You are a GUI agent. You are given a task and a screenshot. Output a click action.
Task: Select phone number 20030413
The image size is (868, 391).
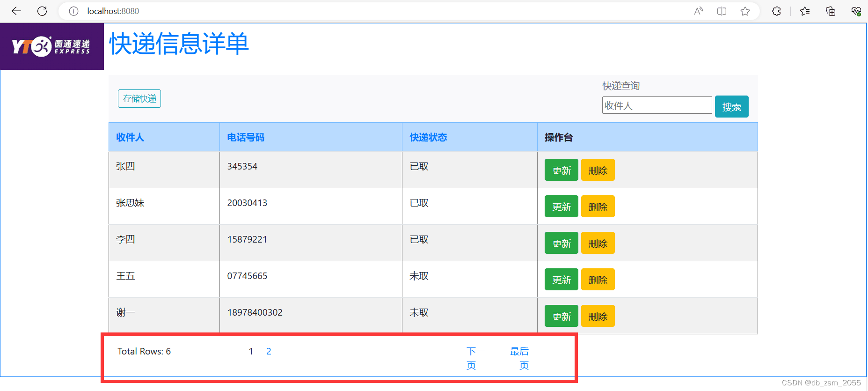(247, 203)
